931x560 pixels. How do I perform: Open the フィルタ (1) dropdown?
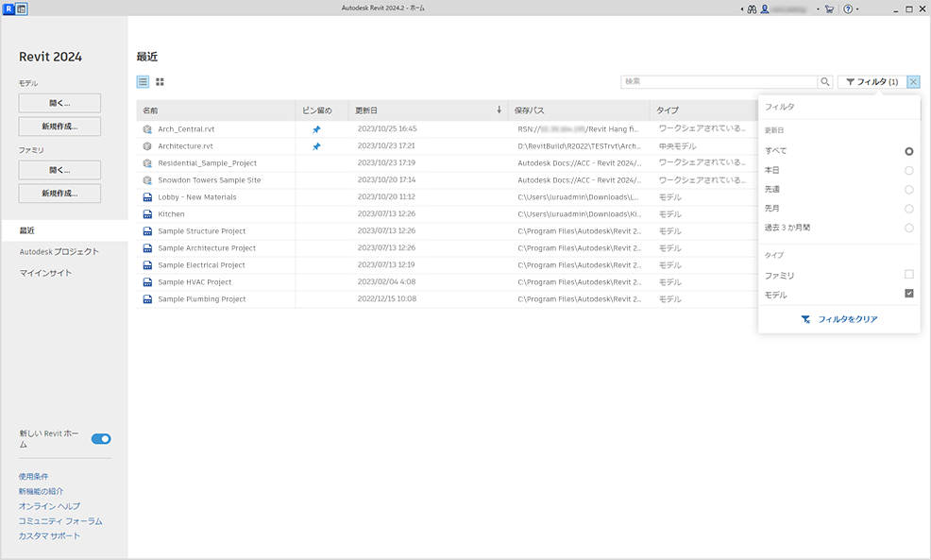872,82
